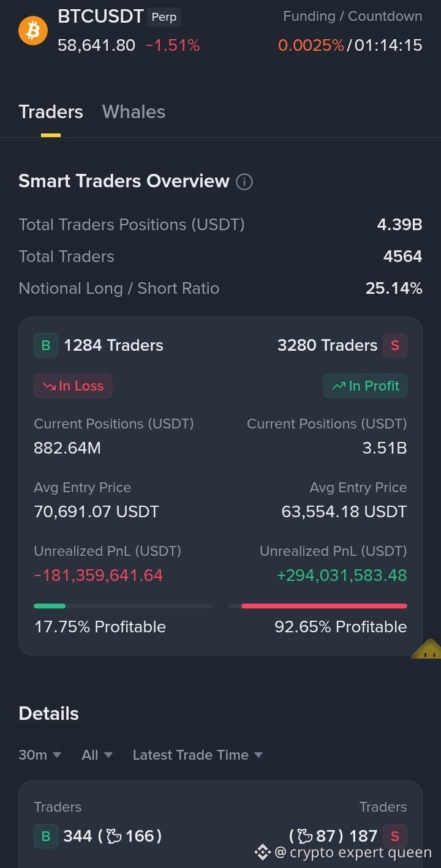Click the In Profit status tag
Viewport: 441px width, 868px height.
365,386
